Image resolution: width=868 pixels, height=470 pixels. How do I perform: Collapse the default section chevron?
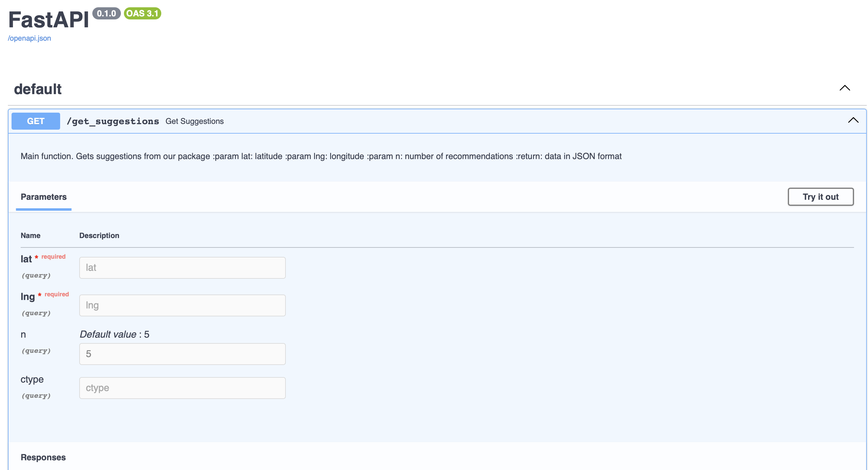coord(844,88)
